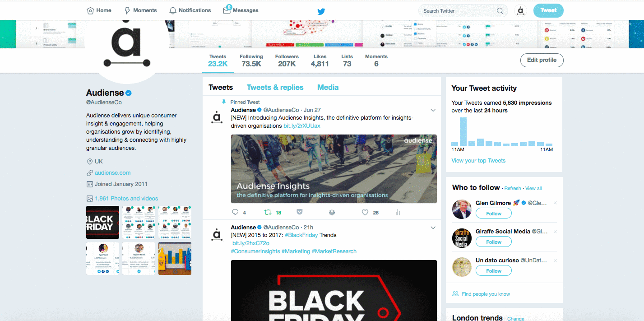Follow Giraffe Social Media
This screenshot has height=321, width=644.
point(494,242)
